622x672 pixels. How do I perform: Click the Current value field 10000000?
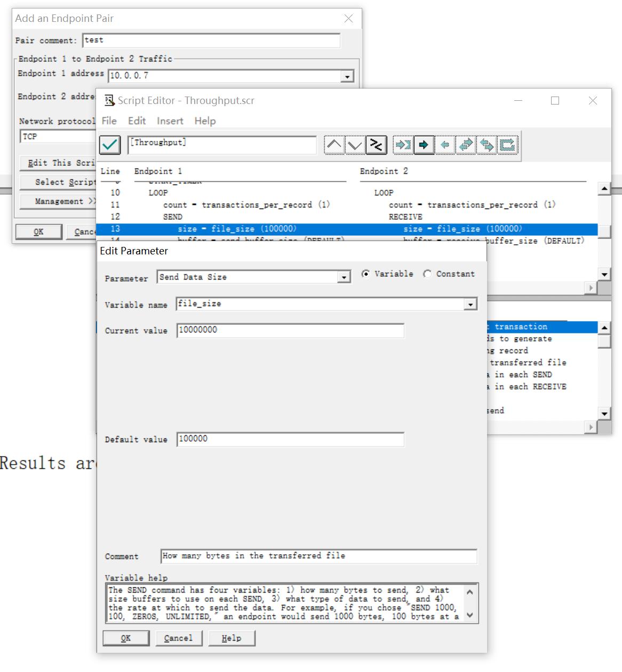pos(290,330)
